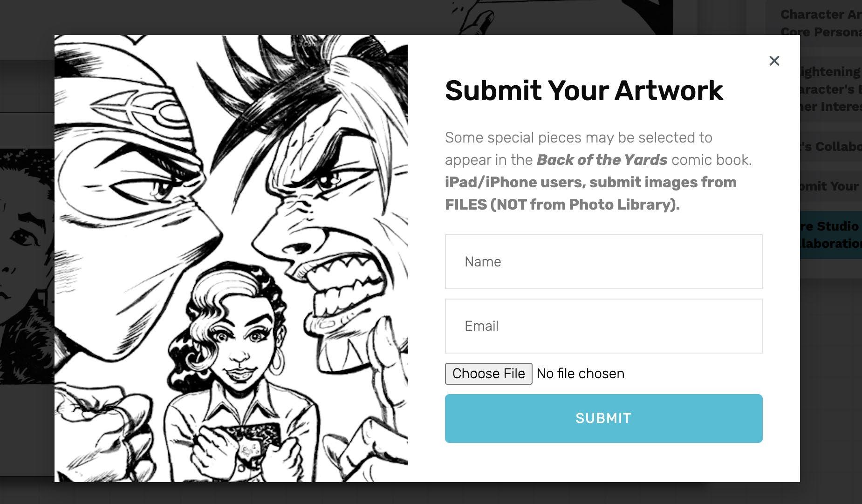Open the Character Core Persona sidebar item

(x=820, y=23)
